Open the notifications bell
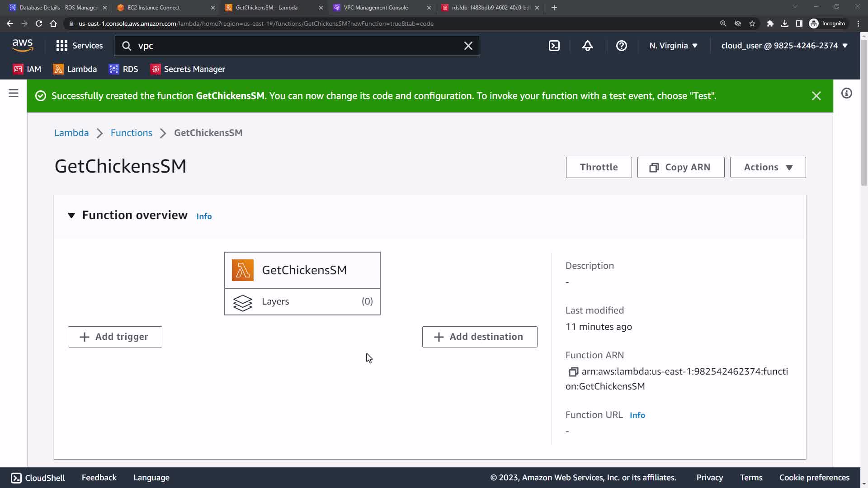Viewport: 868px width, 488px height. pyautogui.click(x=587, y=46)
